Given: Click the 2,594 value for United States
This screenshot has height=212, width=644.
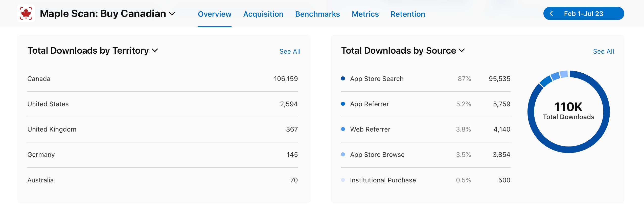Looking at the screenshot, I should coord(289,104).
